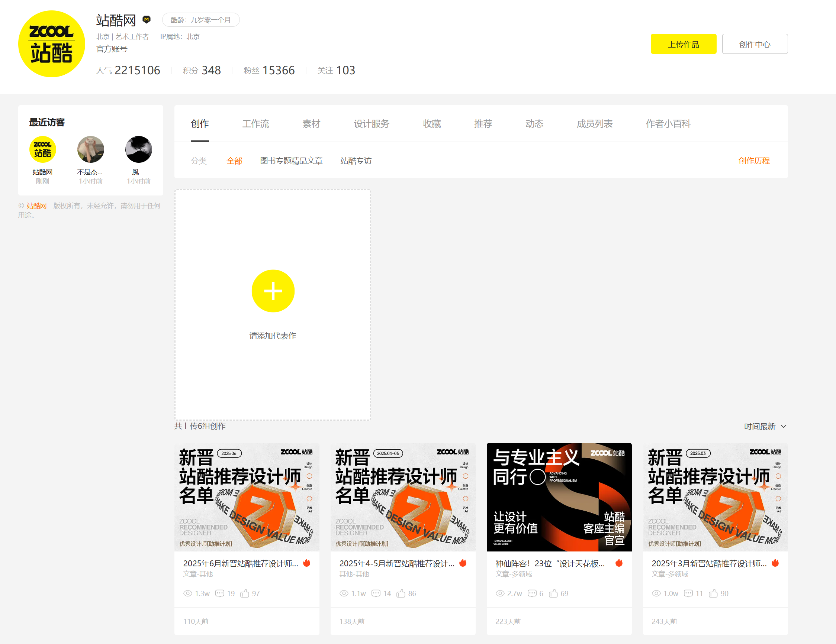
Task: Open visitor 不是杰... cat avatar
Action: tap(90, 149)
